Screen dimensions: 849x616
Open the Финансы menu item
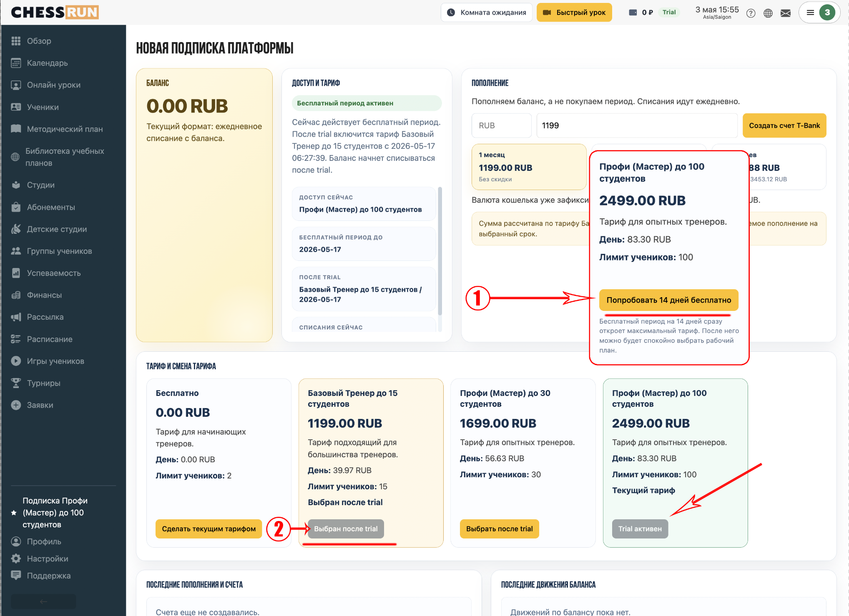pos(44,295)
